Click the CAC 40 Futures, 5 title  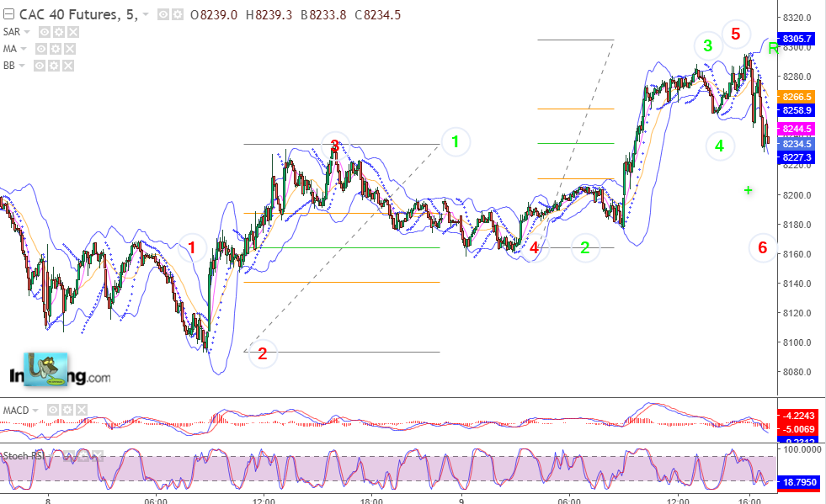(78, 15)
